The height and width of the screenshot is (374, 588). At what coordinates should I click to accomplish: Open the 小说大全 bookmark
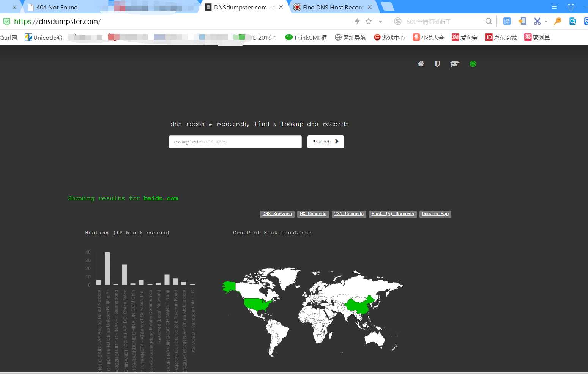[x=429, y=37]
